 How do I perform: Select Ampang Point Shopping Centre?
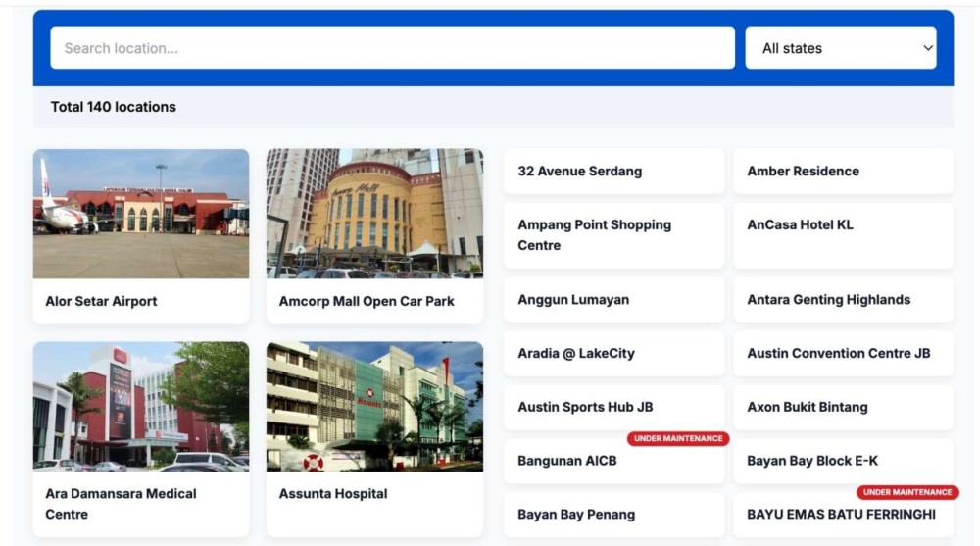click(613, 235)
